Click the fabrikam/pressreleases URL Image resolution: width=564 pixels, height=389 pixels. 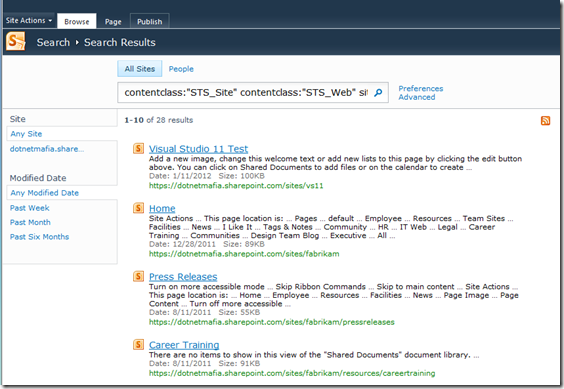[x=272, y=322]
